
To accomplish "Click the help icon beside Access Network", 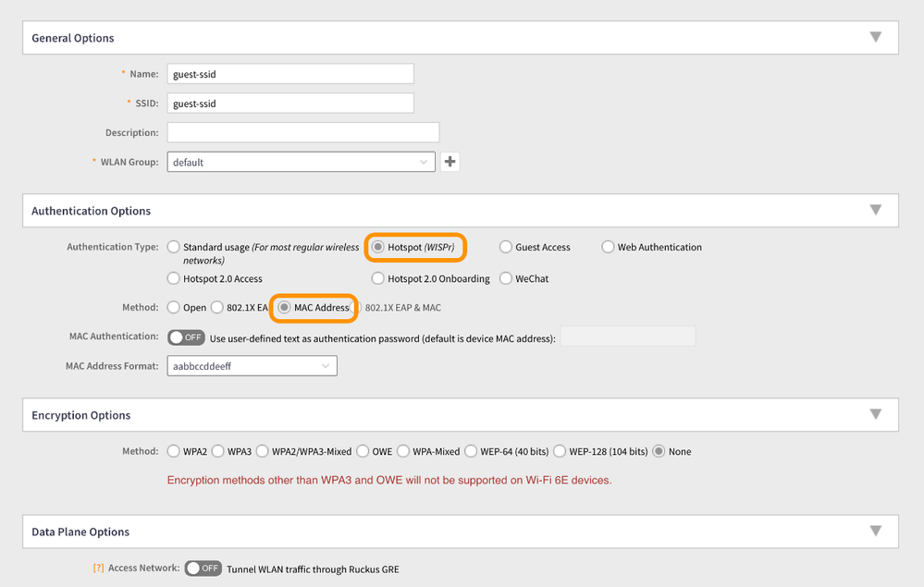I will [98, 569].
